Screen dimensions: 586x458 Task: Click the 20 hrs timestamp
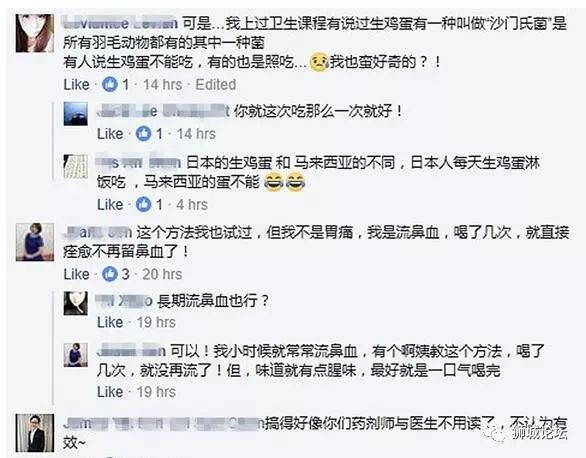[162, 274]
